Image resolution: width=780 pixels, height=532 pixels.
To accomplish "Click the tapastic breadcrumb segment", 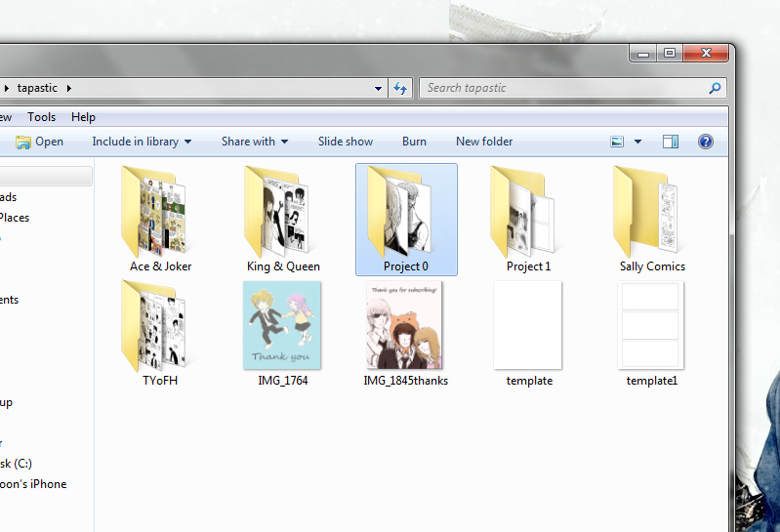I will tap(37, 88).
